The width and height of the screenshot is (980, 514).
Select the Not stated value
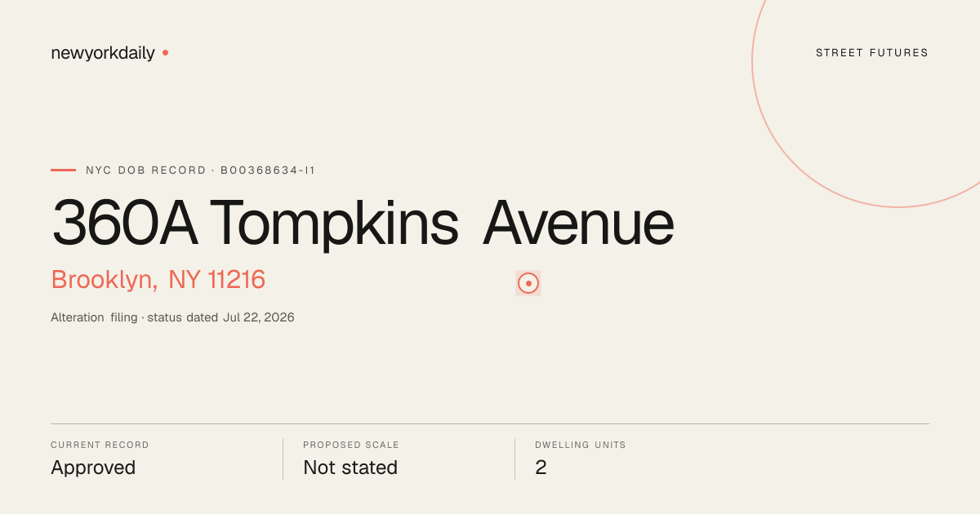pos(350,467)
